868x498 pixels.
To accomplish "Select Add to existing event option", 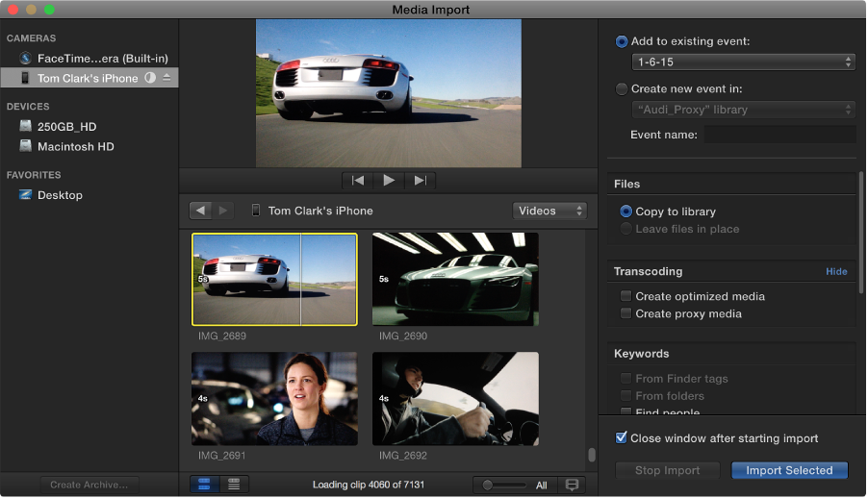I will coord(622,41).
